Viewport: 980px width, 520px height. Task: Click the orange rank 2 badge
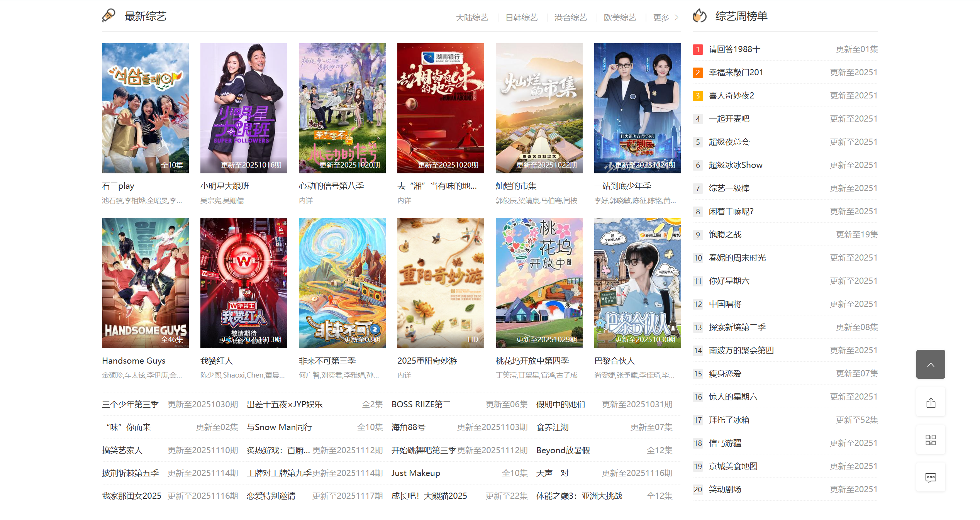697,73
